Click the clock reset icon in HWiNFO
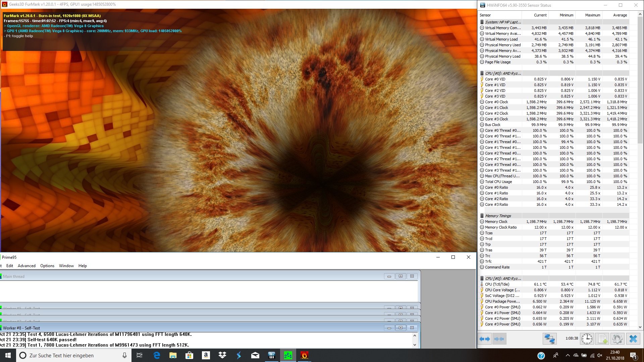 (x=587, y=339)
